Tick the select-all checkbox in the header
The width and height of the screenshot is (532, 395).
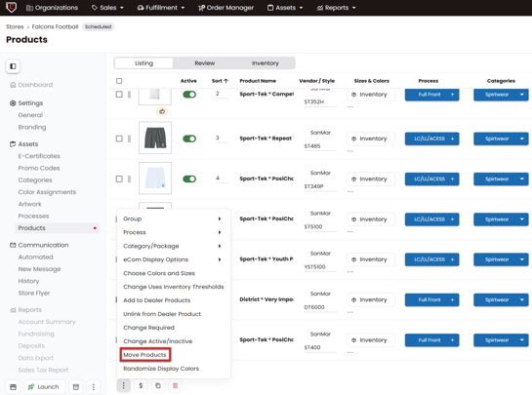pos(119,81)
